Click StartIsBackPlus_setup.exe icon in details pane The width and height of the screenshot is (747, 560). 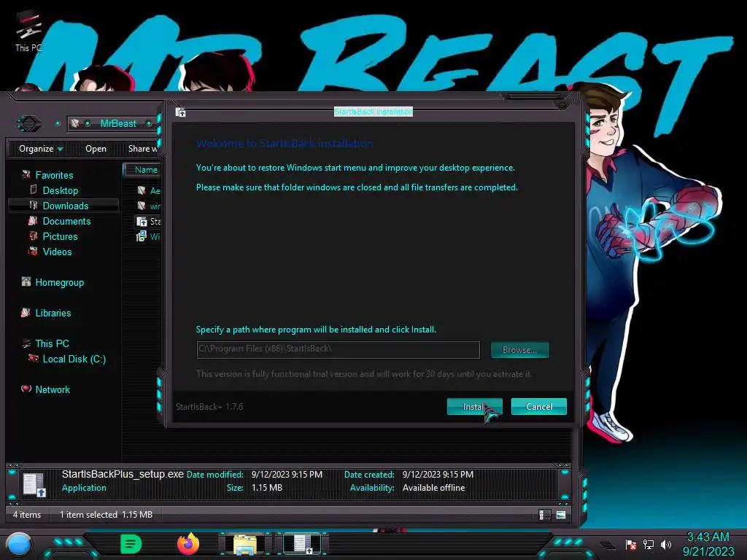(34, 485)
